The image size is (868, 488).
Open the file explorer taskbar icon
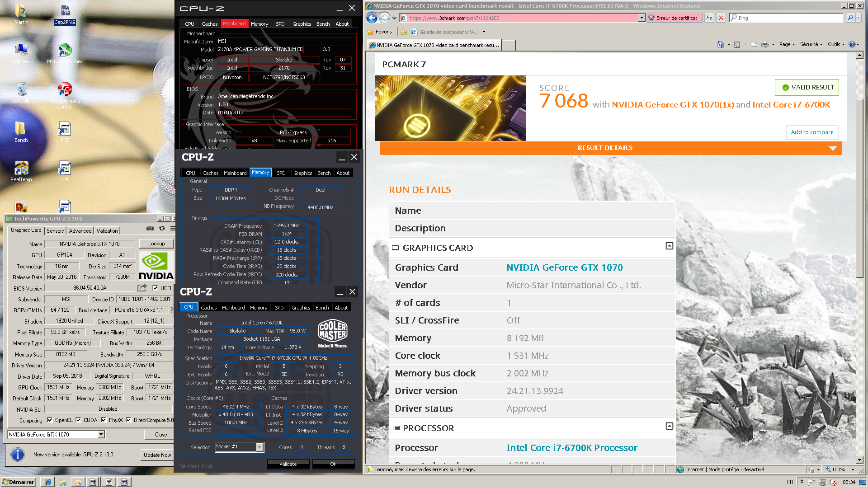pyautogui.click(x=63, y=482)
